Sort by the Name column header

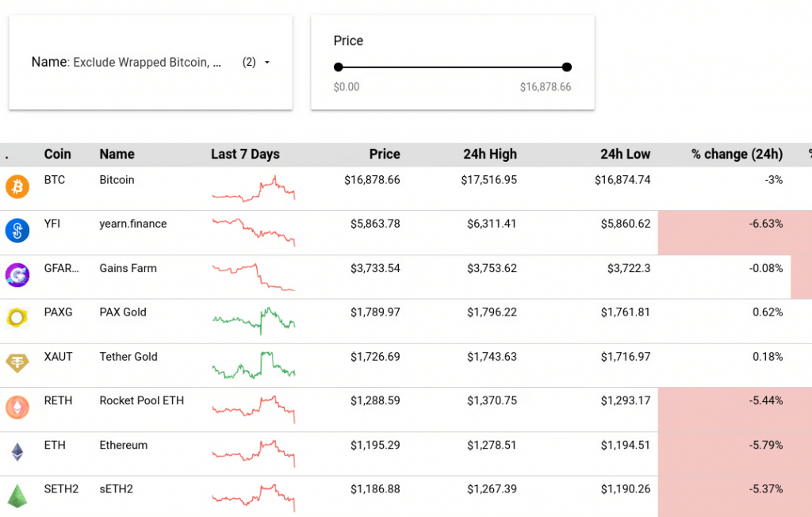(117, 155)
